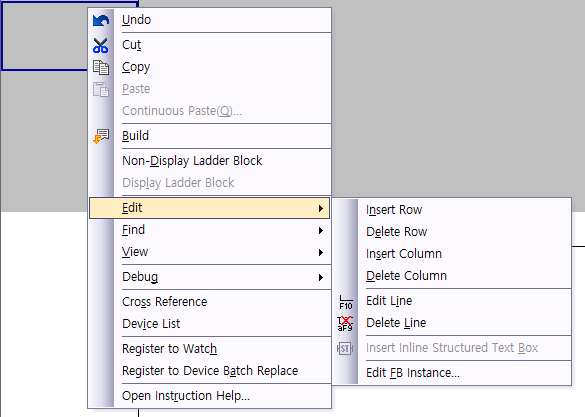Open the Find submenu

coord(210,230)
